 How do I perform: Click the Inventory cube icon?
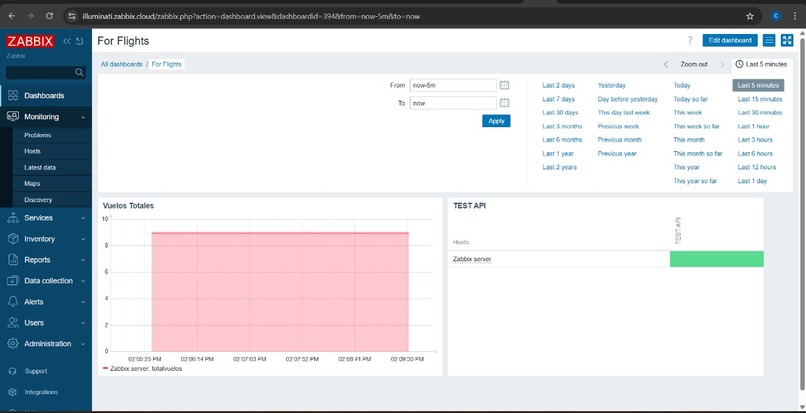point(13,239)
